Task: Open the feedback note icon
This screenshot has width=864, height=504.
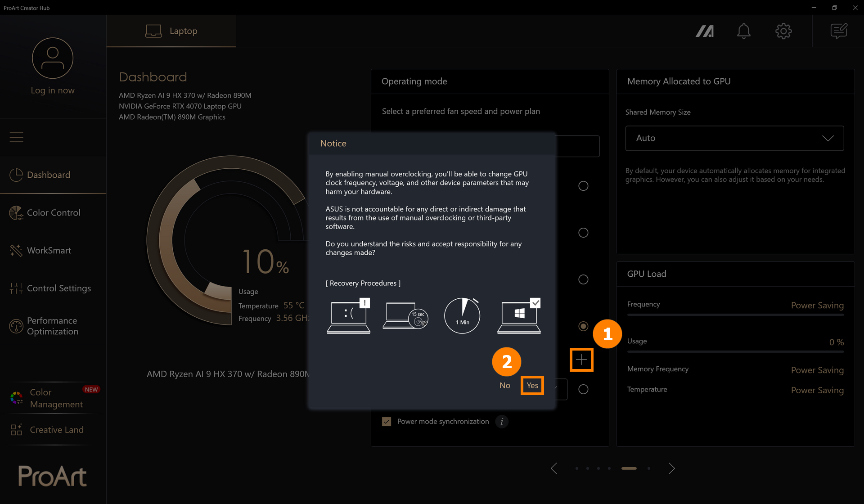Action: [x=839, y=31]
